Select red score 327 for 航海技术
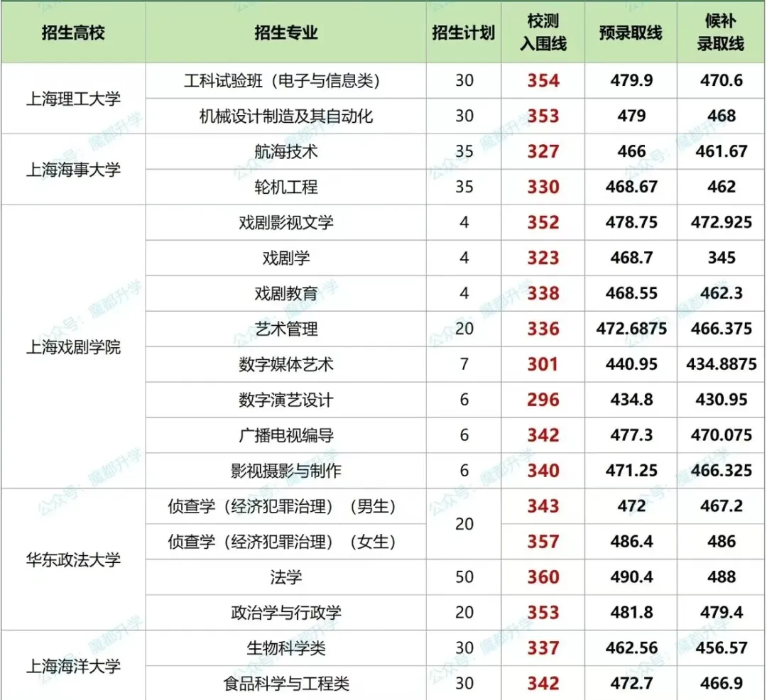 (543, 151)
